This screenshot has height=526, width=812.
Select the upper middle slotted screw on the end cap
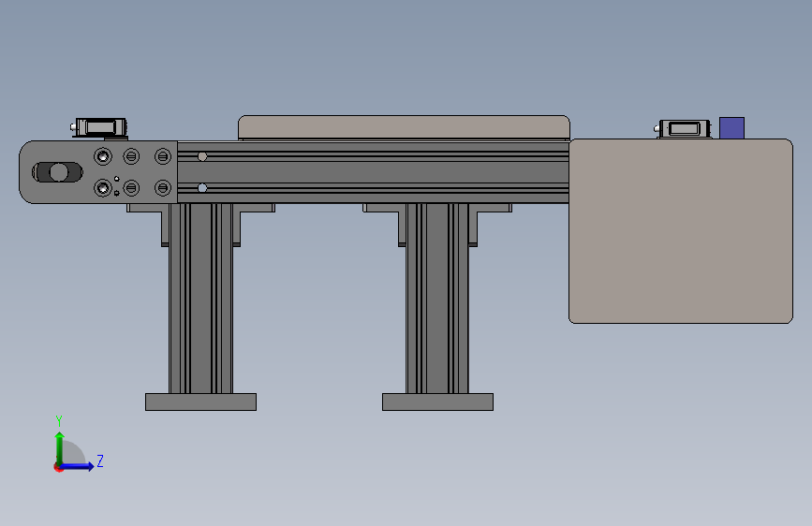coord(131,155)
